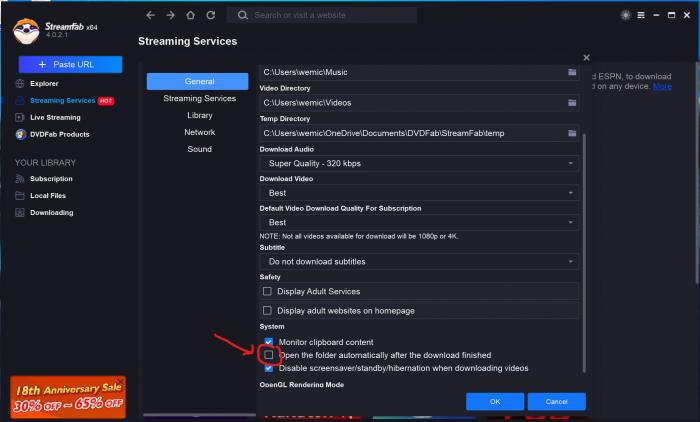Open the 18th Anniversary Sale banner
This screenshot has width=700, height=422.
[x=68, y=397]
